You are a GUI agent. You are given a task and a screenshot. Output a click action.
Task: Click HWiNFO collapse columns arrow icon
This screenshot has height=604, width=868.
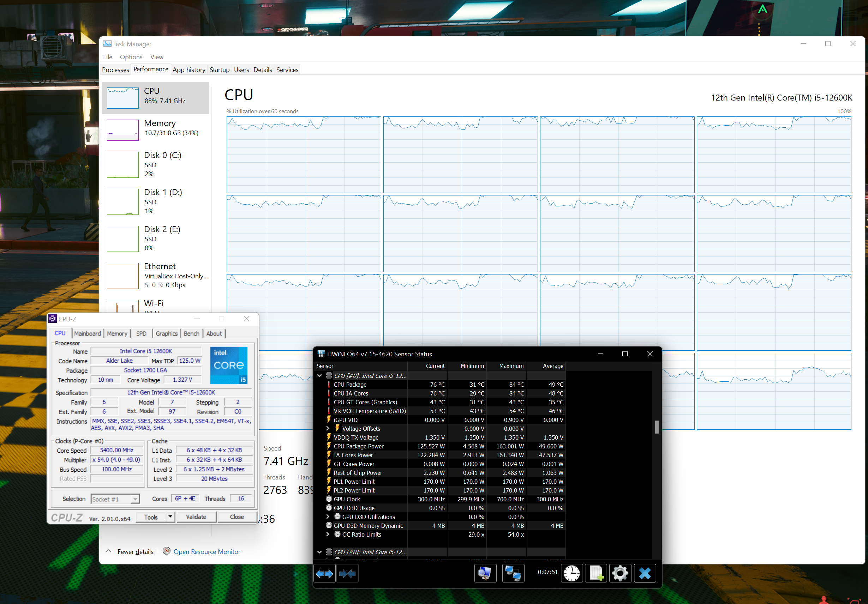pos(347,573)
